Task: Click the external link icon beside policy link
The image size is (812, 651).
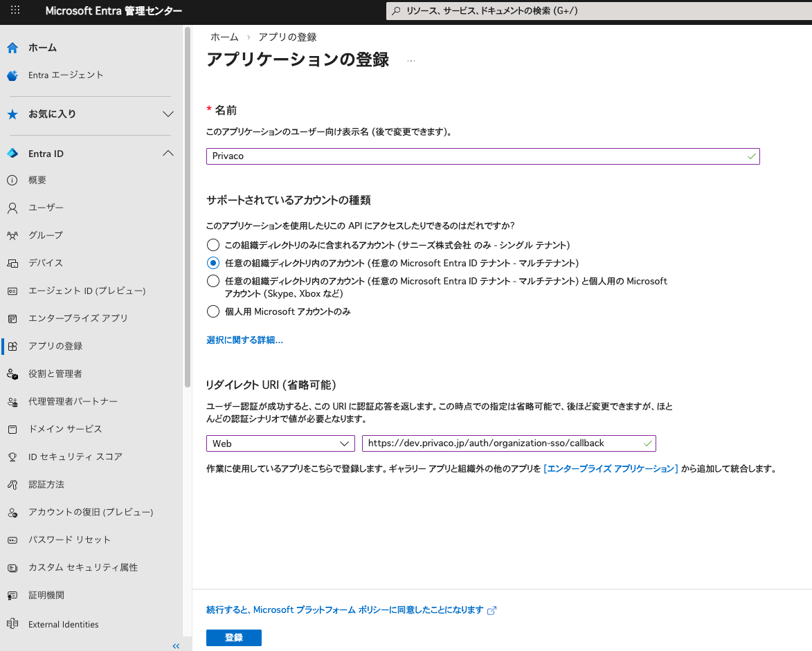Action: pyautogui.click(x=492, y=611)
